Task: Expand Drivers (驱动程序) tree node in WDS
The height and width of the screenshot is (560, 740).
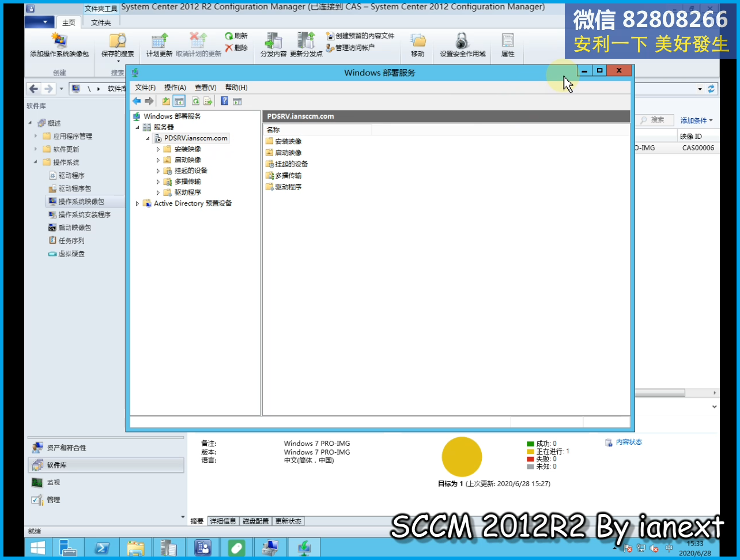Action: (158, 193)
